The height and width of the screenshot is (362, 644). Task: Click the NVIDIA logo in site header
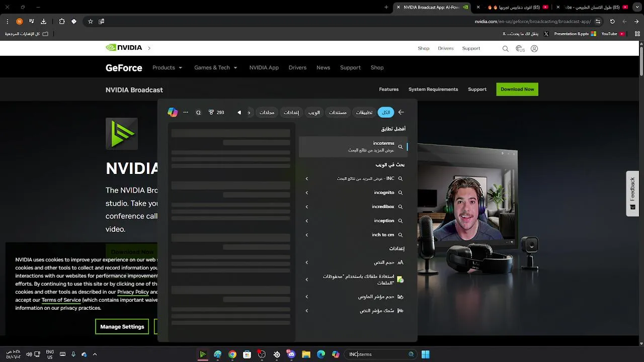coord(124,48)
